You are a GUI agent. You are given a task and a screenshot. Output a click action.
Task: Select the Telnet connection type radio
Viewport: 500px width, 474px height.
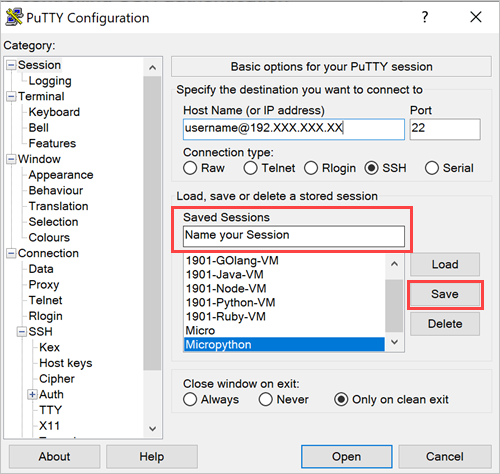[250, 168]
